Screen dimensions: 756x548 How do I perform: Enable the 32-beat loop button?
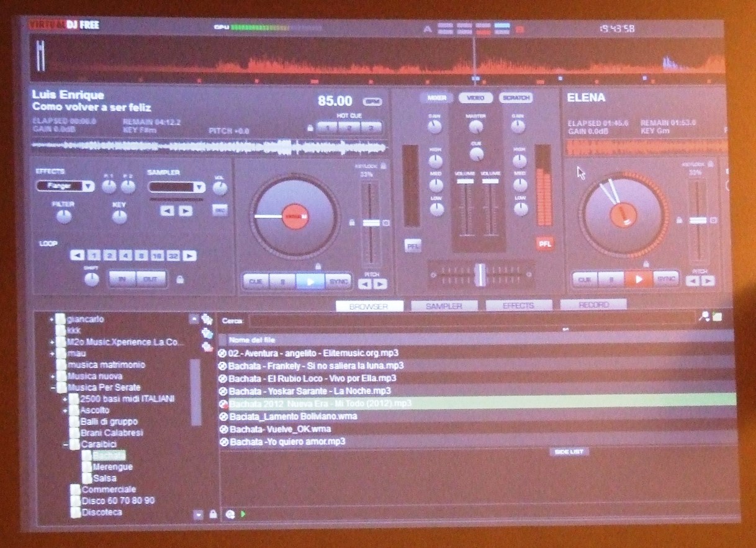coord(173,256)
